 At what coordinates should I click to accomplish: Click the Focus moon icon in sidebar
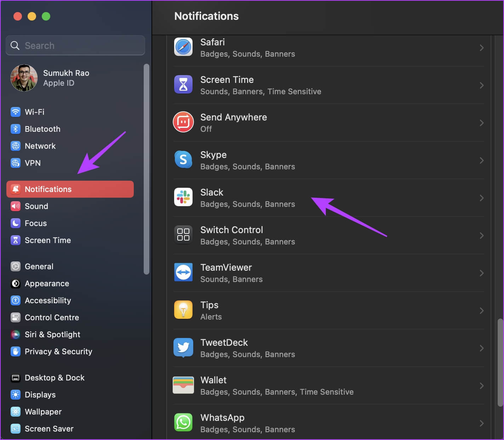16,223
